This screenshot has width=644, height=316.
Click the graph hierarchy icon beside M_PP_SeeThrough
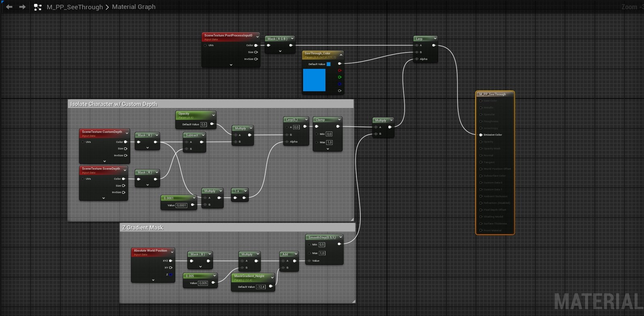38,7
